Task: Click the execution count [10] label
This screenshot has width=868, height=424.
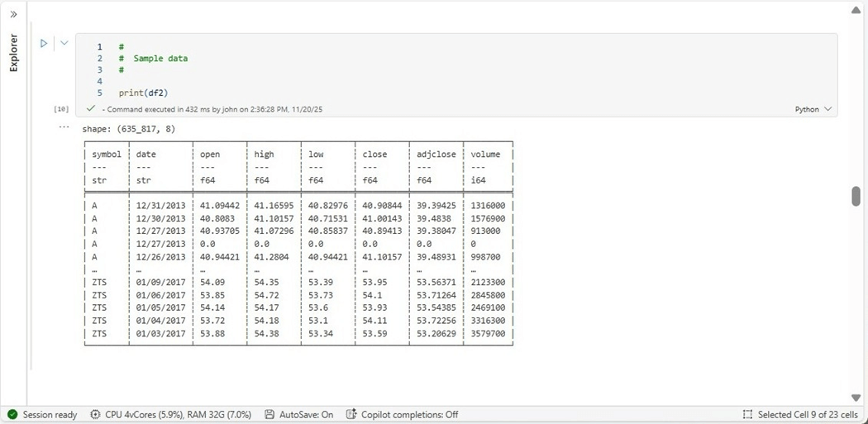Action: point(61,109)
